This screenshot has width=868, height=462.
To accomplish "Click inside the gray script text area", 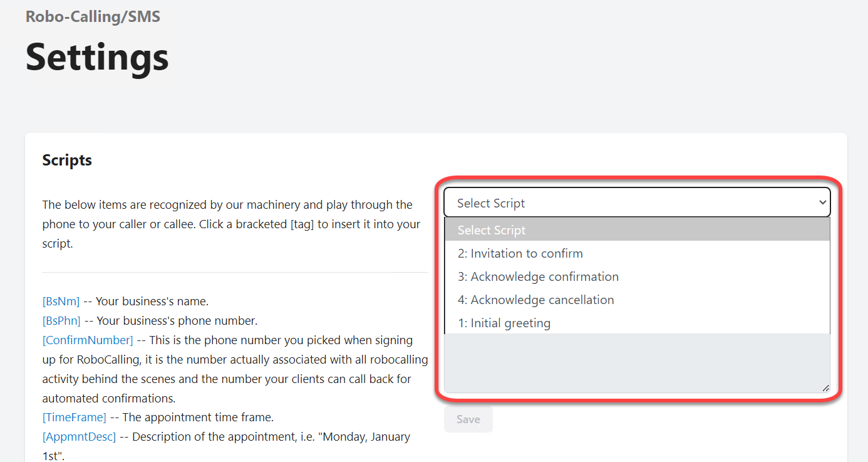I will click(637, 364).
